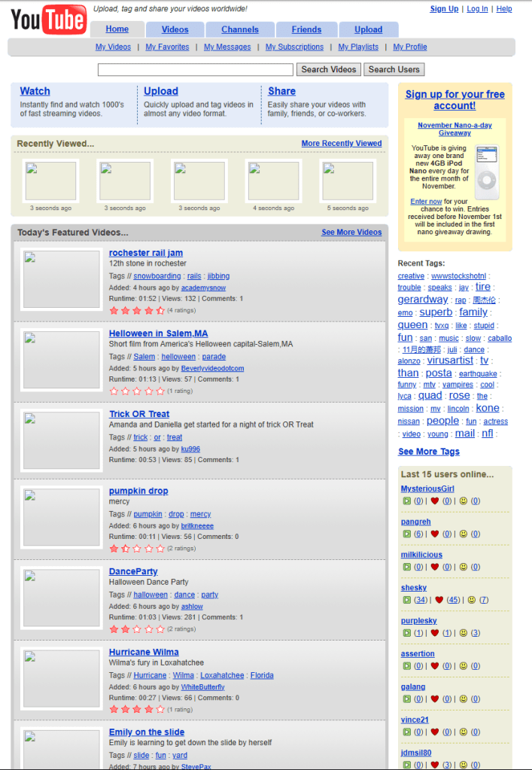Click the iPod Nano giveaway image
This screenshot has width=532, height=770.
(486, 166)
